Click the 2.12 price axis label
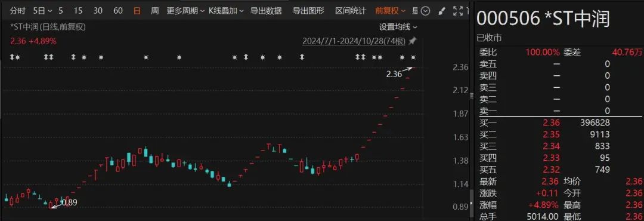644x221 pixels. 460,91
